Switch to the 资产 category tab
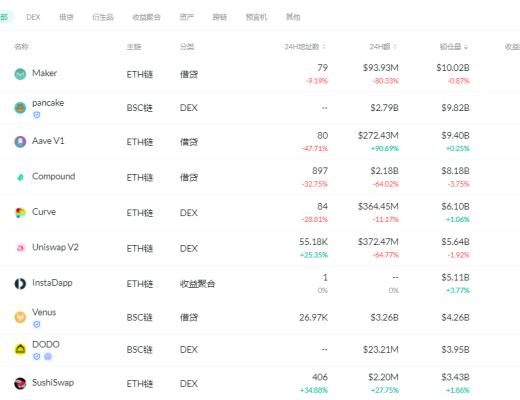Screen dimensions: 520x400 coord(187,17)
